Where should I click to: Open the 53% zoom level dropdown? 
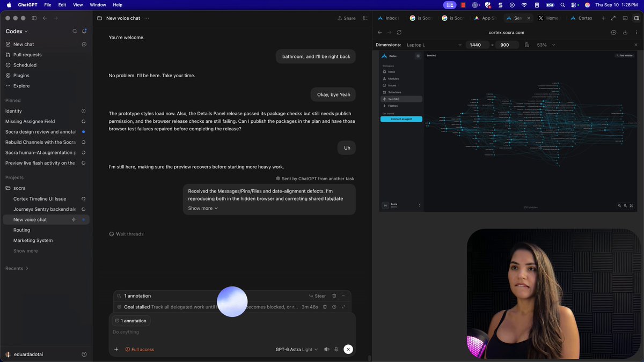(546, 45)
